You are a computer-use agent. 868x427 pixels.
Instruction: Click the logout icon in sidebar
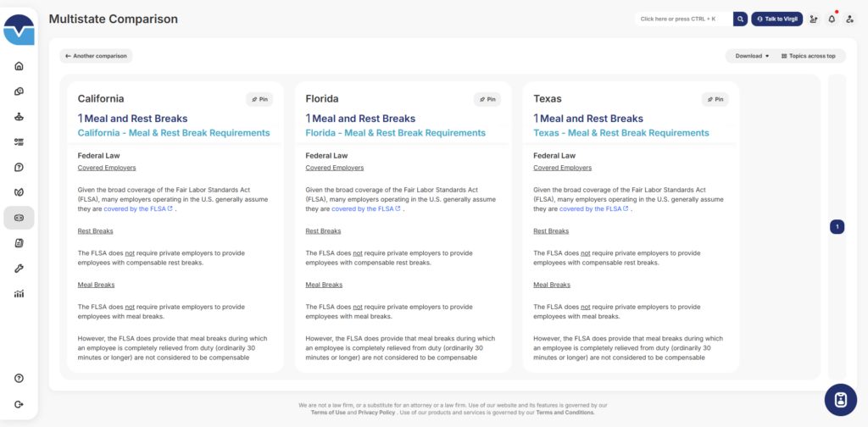coord(19,404)
